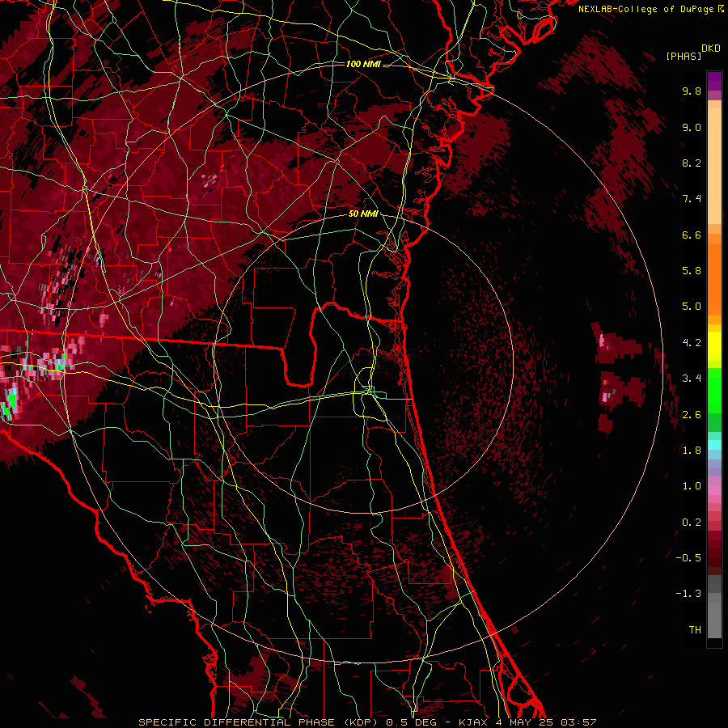This screenshot has width=728, height=728.
Task: Click the 8.2 legend label
Action: click(692, 163)
